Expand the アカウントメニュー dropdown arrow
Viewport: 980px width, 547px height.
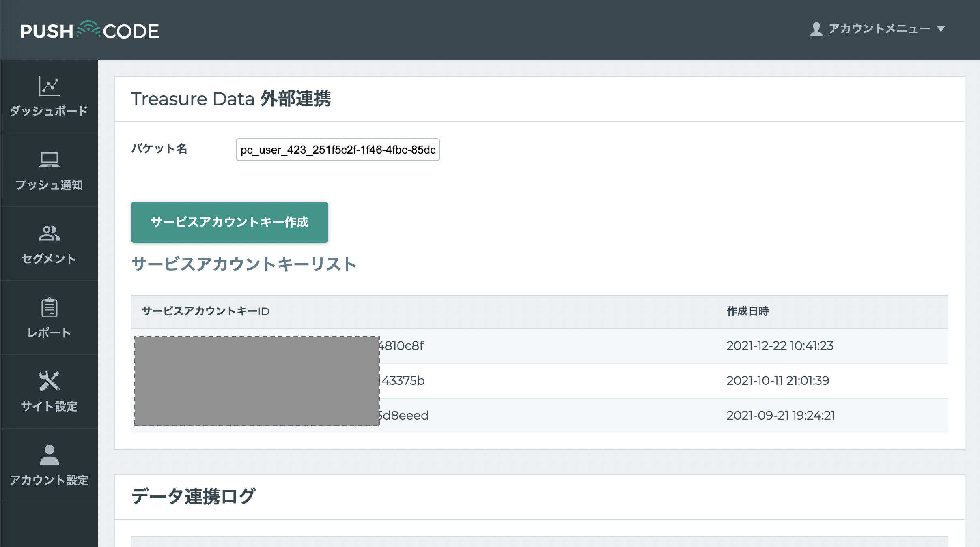pos(941,29)
